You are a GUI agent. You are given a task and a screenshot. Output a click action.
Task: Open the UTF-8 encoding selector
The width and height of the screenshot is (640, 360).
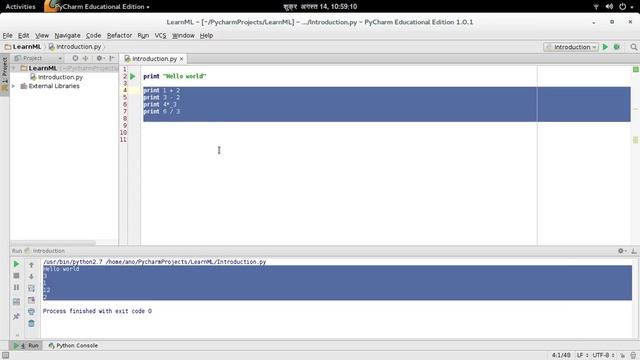pyautogui.click(x=604, y=356)
